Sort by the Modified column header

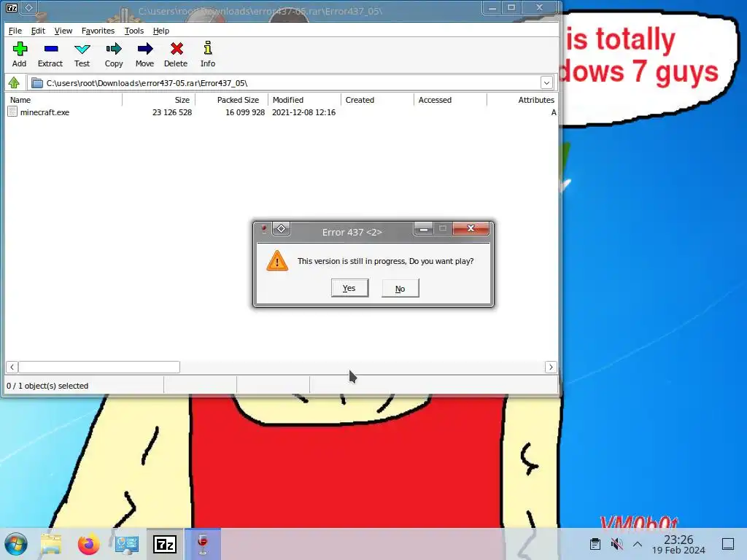305,100
